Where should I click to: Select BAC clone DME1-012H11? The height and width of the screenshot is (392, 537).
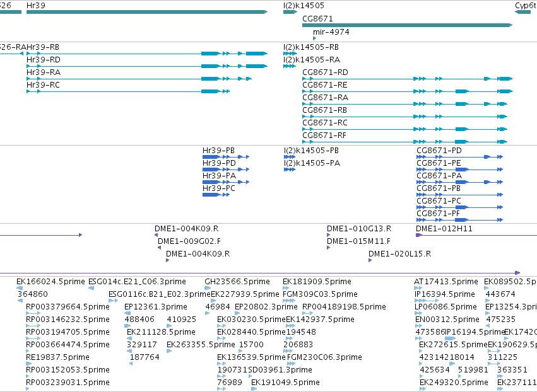coord(444,229)
